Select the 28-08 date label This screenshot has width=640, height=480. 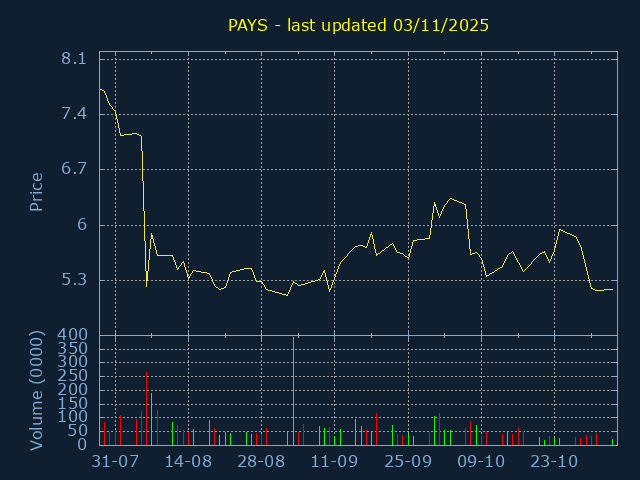(x=261, y=462)
